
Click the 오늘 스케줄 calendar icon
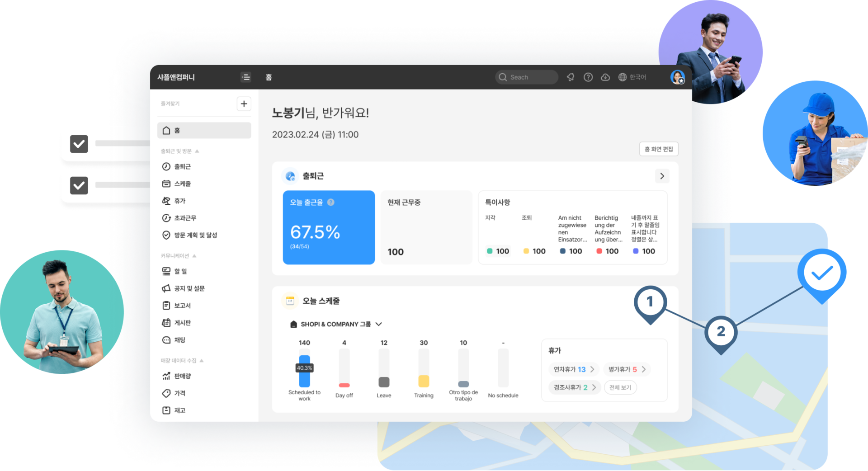click(x=290, y=301)
